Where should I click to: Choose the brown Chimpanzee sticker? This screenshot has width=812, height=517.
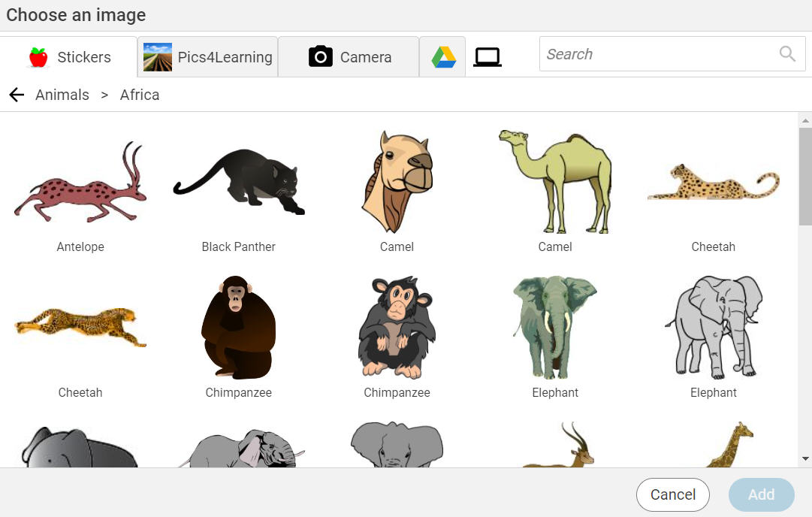point(239,327)
